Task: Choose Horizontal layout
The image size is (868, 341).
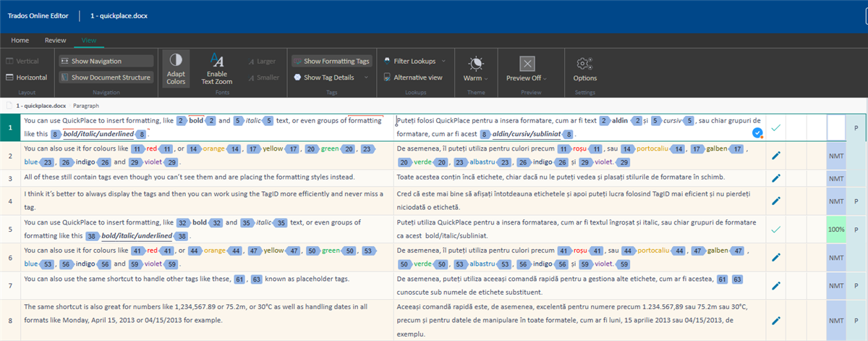Action: click(26, 77)
